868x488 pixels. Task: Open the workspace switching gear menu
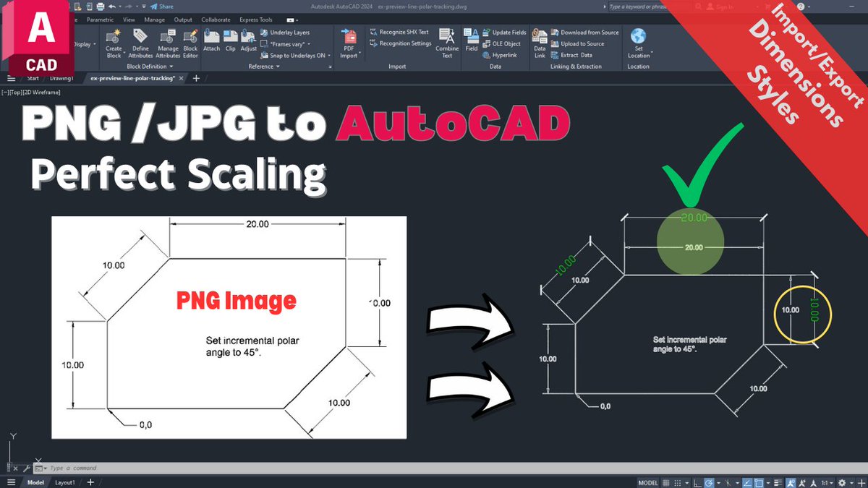pyautogui.click(x=842, y=482)
